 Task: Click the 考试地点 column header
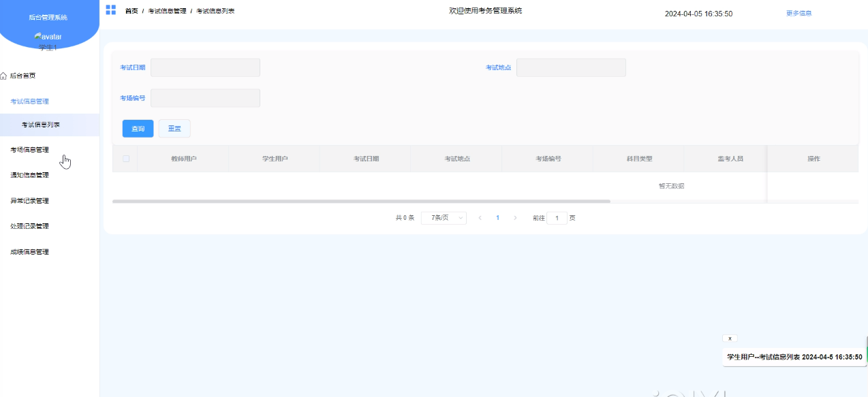pos(457,159)
